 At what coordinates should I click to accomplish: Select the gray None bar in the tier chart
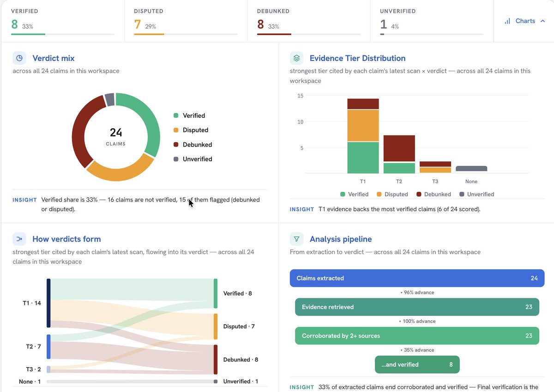(471, 169)
